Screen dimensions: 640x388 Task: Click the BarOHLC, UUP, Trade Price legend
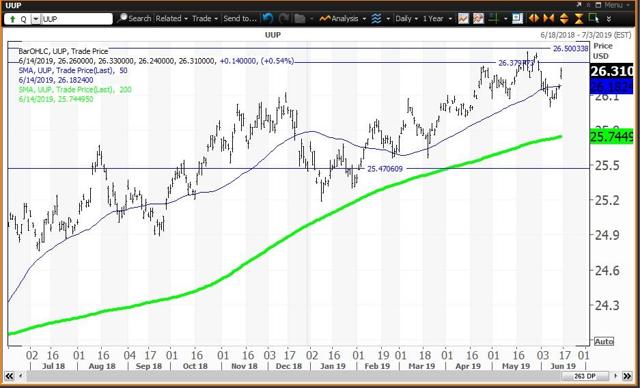[63, 51]
